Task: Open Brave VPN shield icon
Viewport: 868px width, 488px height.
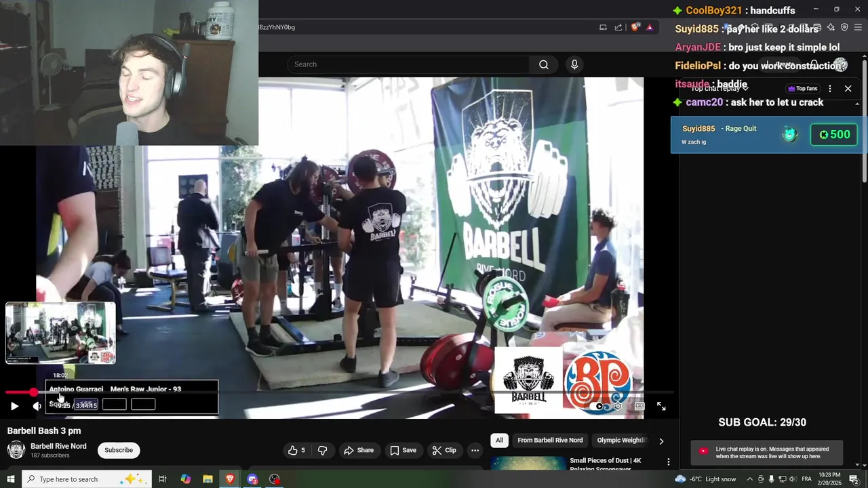Action: (844, 27)
